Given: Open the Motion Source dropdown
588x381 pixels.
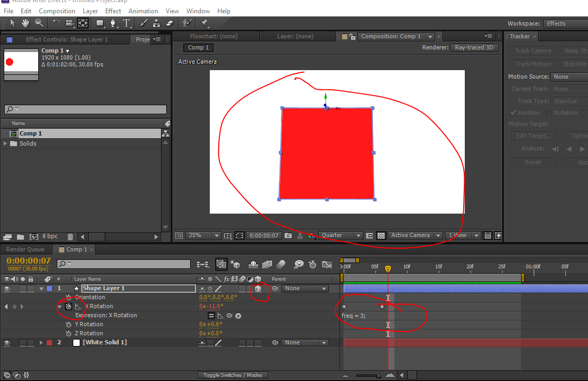Looking at the screenshot, I should (569, 77).
